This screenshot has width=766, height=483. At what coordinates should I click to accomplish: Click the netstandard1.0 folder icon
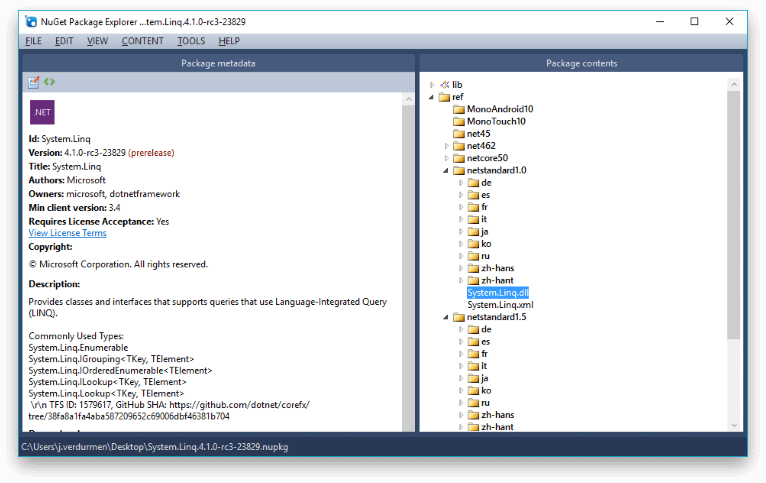[x=459, y=170]
